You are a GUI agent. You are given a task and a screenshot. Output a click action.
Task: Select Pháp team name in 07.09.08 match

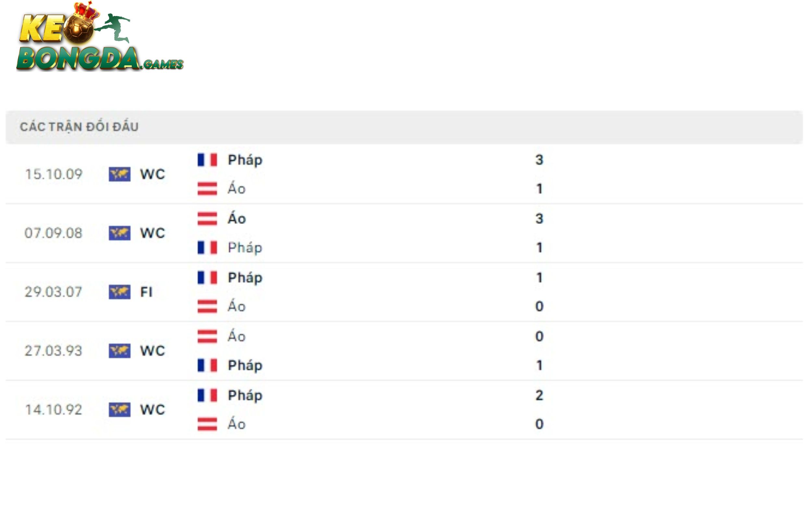[x=245, y=248]
